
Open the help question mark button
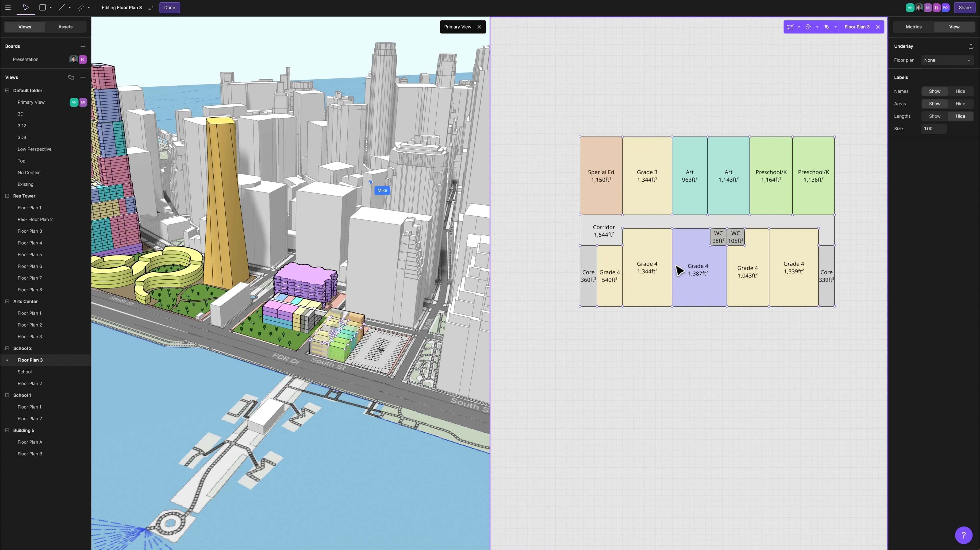(x=963, y=535)
